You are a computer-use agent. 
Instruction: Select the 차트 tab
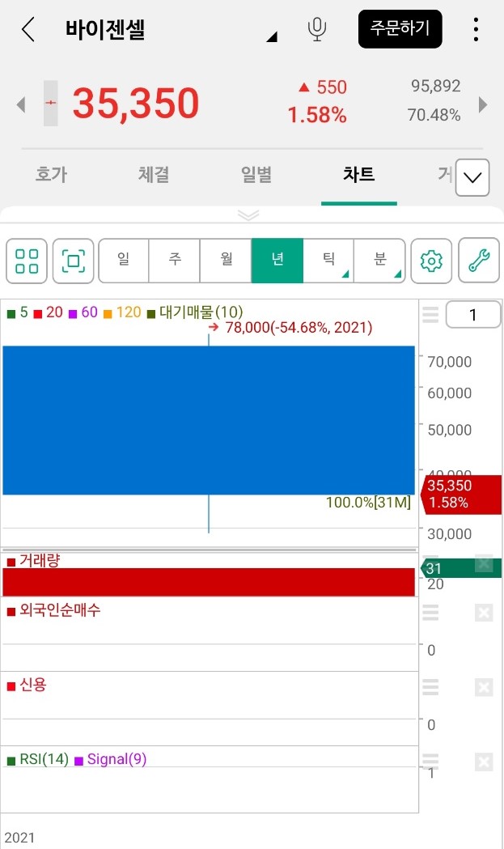pos(359,174)
